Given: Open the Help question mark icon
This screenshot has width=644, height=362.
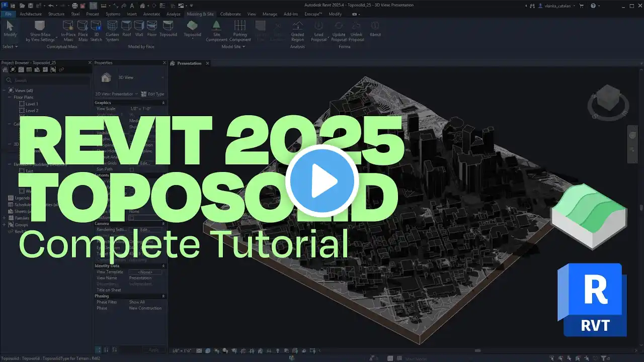Looking at the screenshot, I should coord(593,6).
